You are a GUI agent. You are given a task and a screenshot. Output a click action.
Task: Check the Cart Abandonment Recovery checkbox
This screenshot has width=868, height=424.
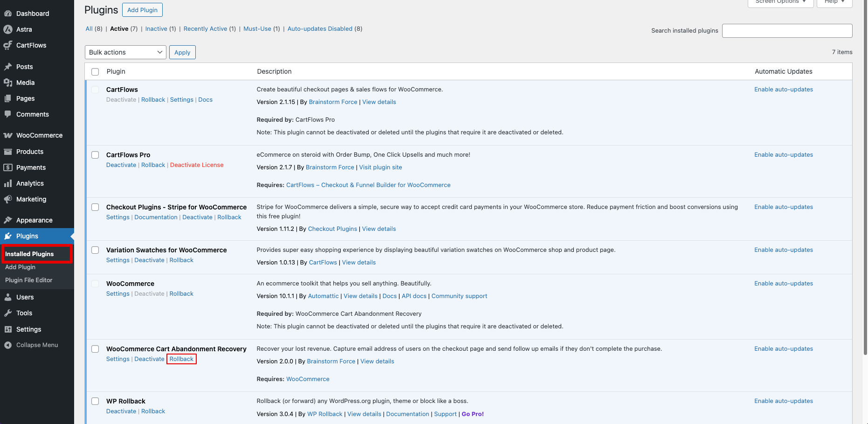(95, 349)
